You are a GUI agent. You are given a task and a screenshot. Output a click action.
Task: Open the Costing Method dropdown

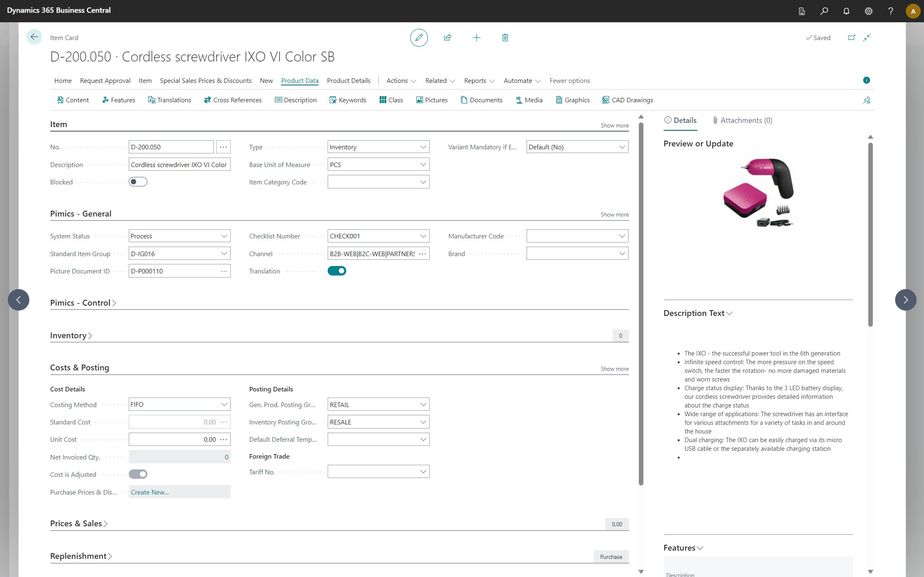224,405
